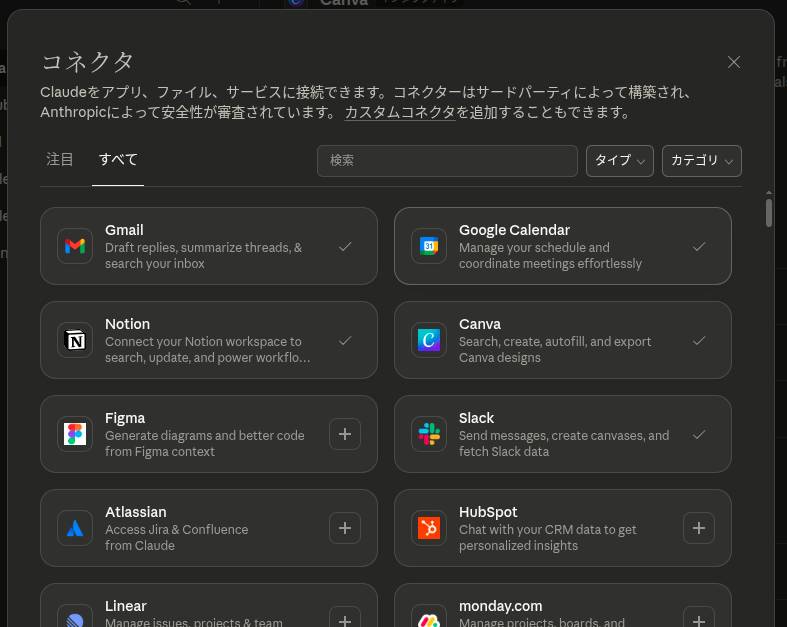Select the すべて tab
The height and width of the screenshot is (627, 787).
click(118, 160)
